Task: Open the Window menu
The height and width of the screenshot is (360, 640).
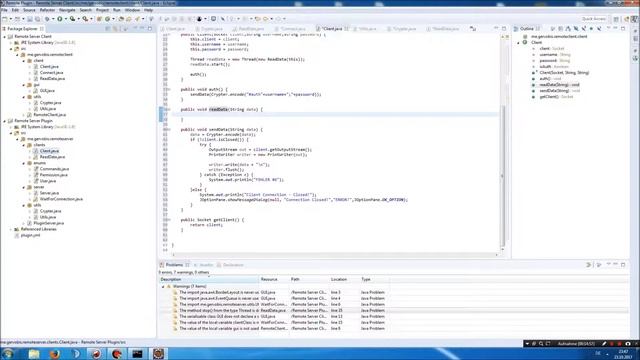Action: pyautogui.click(x=132, y=10)
